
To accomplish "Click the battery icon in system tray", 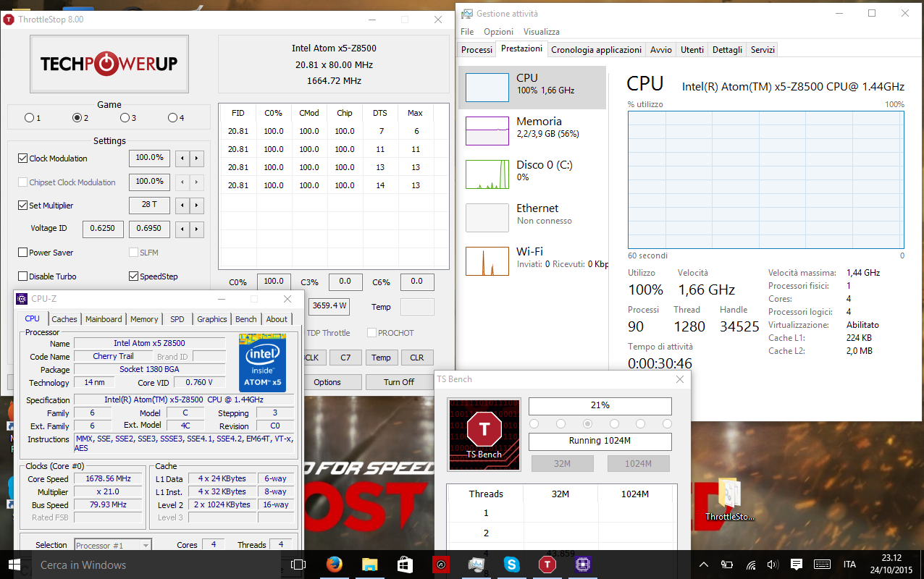I will click(x=727, y=565).
